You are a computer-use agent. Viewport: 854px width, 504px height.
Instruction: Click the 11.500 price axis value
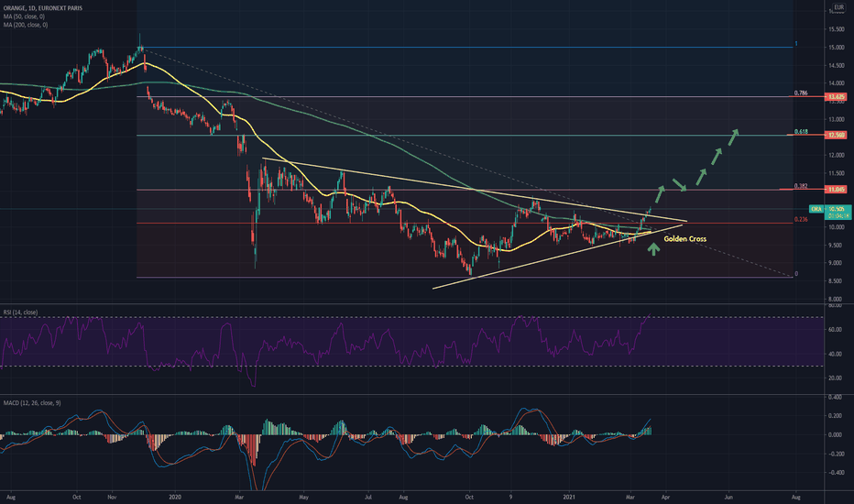pyautogui.click(x=837, y=173)
